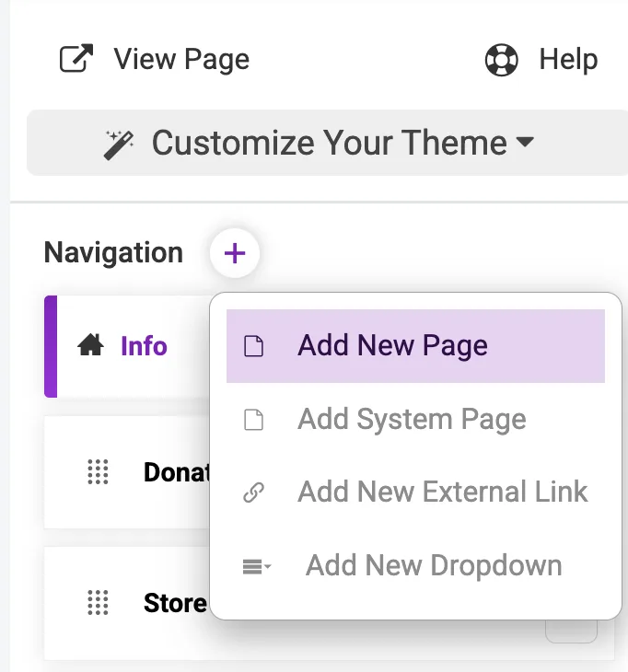Click the Donate item drag handle
Screen dimensions: 628x672
pos(98,472)
